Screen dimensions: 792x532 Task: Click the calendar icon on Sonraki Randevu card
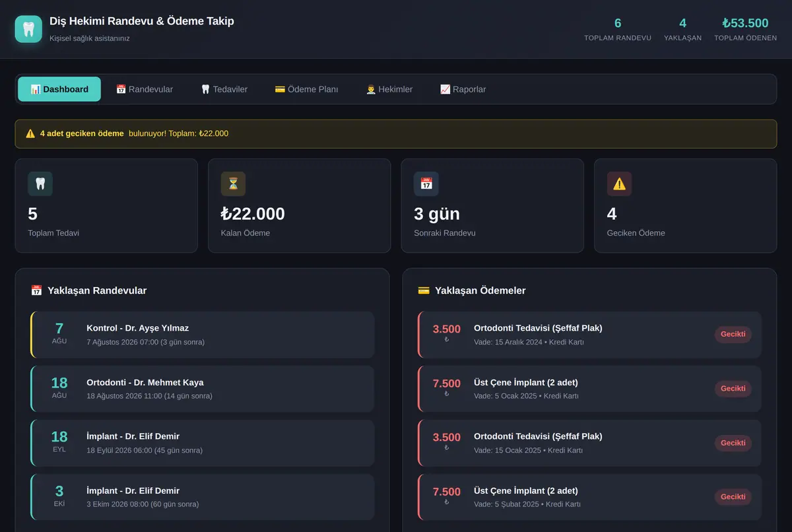point(426,184)
